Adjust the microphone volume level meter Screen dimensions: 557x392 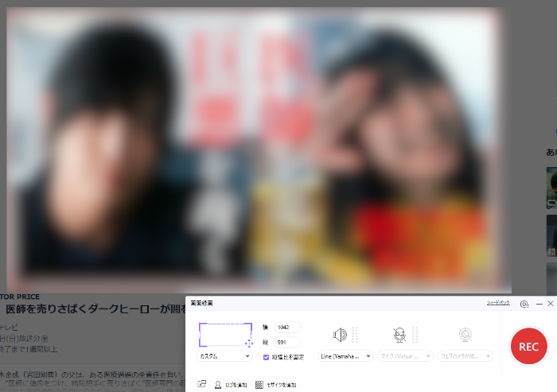(x=415, y=335)
